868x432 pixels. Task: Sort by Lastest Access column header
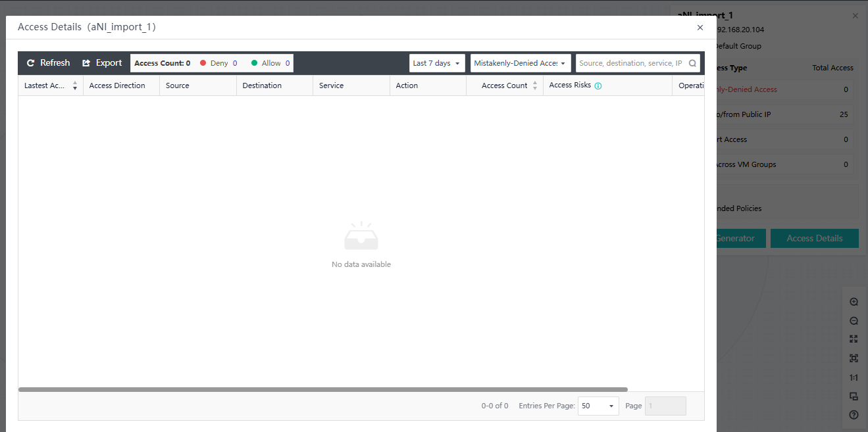(74, 85)
